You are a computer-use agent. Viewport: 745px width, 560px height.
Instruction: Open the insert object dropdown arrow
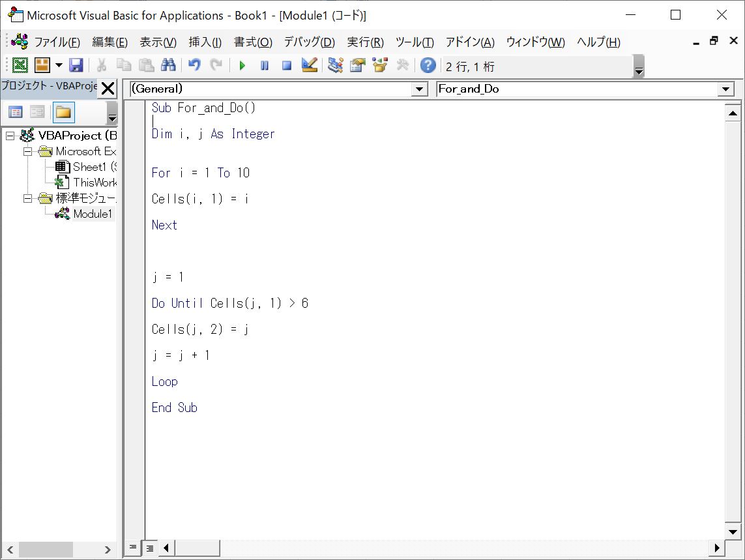pyautogui.click(x=59, y=65)
